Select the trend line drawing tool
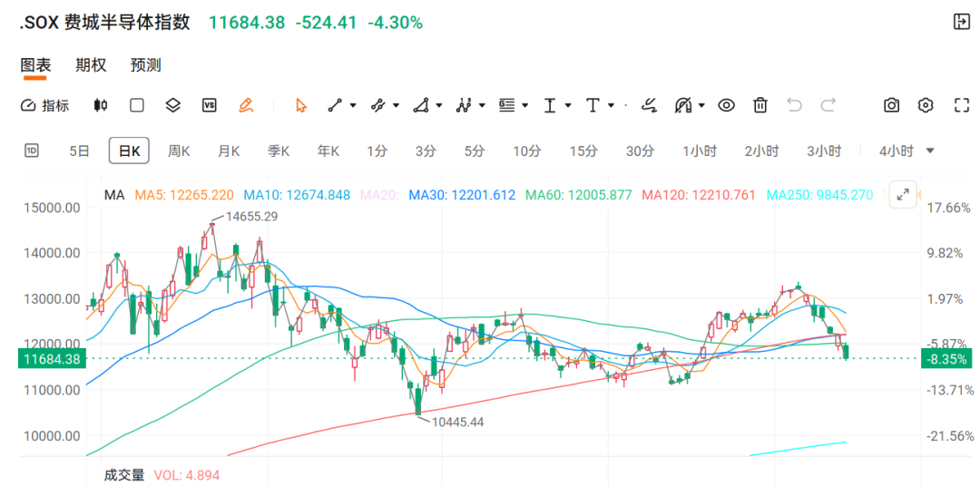 (x=336, y=105)
